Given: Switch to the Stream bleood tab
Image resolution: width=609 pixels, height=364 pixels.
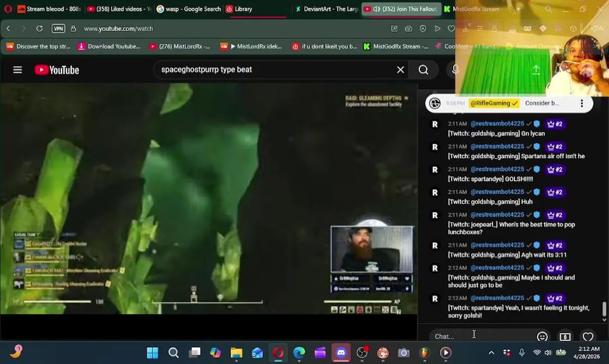Looking at the screenshot, I should point(49,9).
